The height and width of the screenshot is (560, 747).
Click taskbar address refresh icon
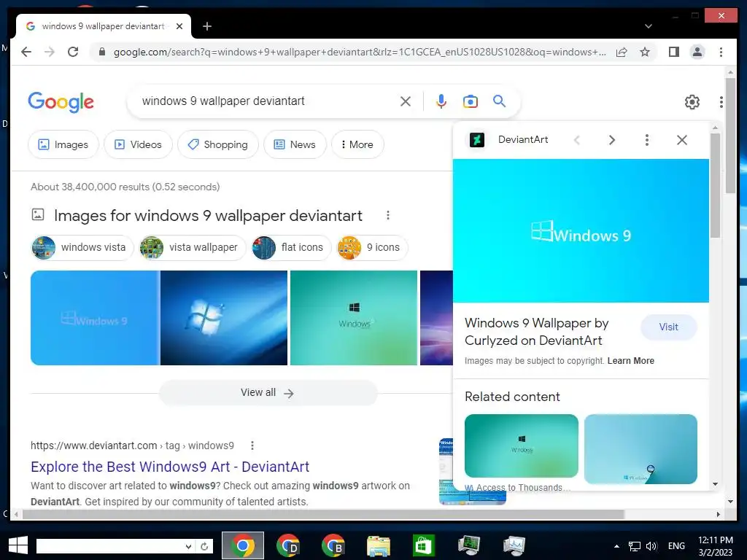(x=204, y=546)
